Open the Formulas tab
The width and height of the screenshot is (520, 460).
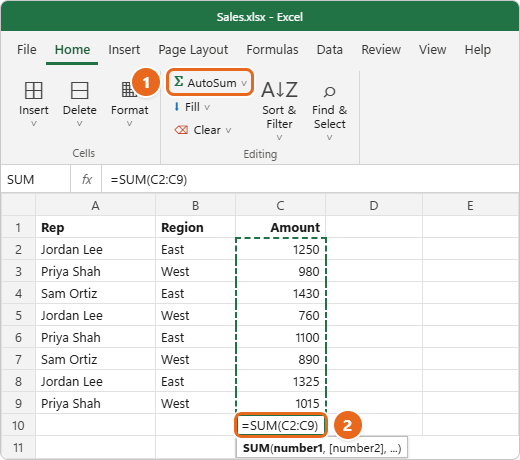click(272, 50)
